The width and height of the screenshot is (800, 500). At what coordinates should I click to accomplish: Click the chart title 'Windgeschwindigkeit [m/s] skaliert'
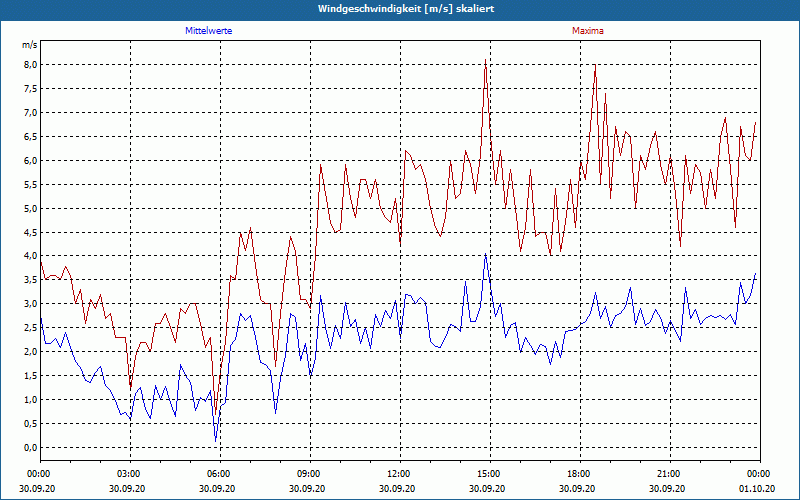click(x=406, y=9)
